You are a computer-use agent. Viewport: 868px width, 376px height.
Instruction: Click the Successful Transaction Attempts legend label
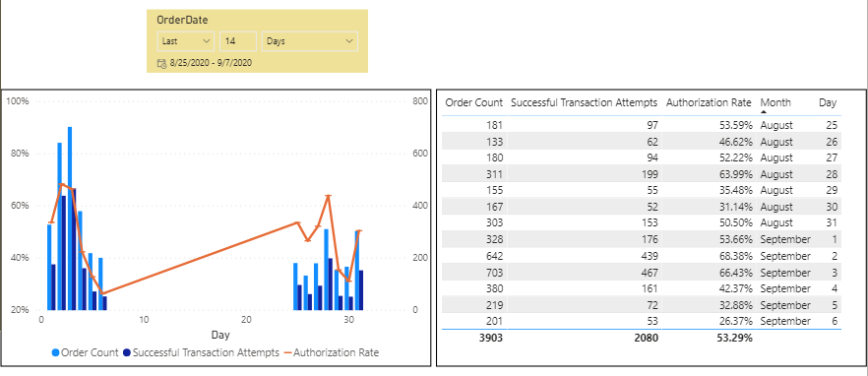point(206,352)
